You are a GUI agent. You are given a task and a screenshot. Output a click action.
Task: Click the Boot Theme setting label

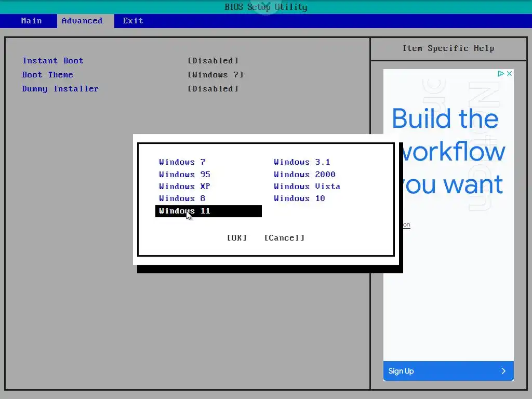tap(47, 75)
